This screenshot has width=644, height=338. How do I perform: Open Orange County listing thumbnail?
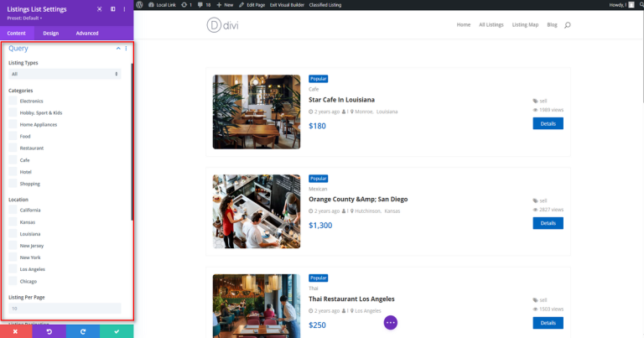pos(257,211)
